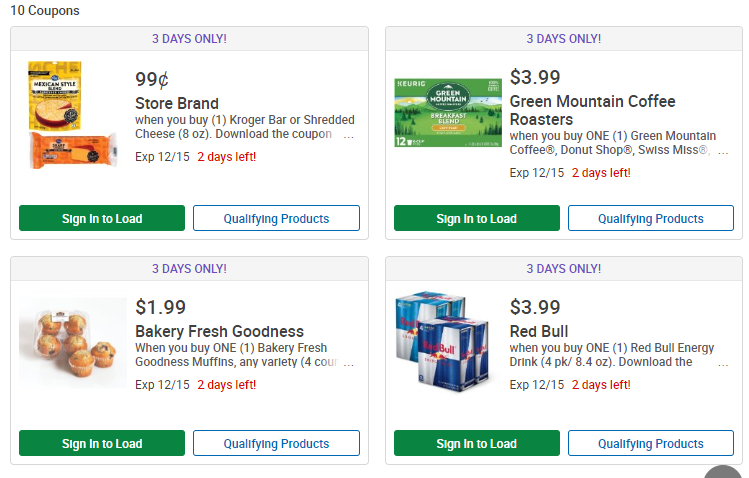Open Qualifying Products for Red Bull coupon
Viewport: 749px width, 478px height.
coord(651,444)
